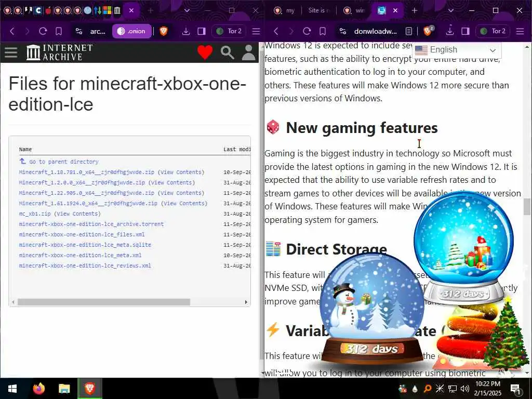Screen dimensions: 532x399
Task: Go back in the right Brave window
Action: point(276,31)
